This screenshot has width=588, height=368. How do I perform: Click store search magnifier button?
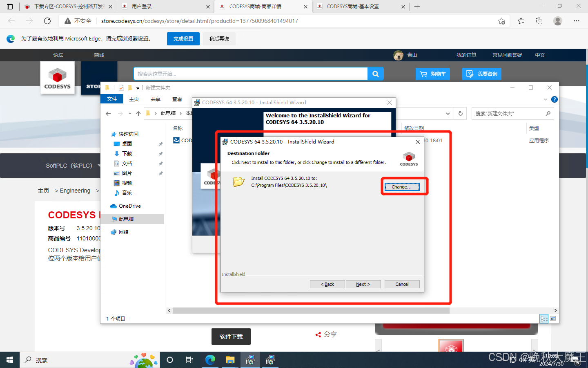(376, 74)
